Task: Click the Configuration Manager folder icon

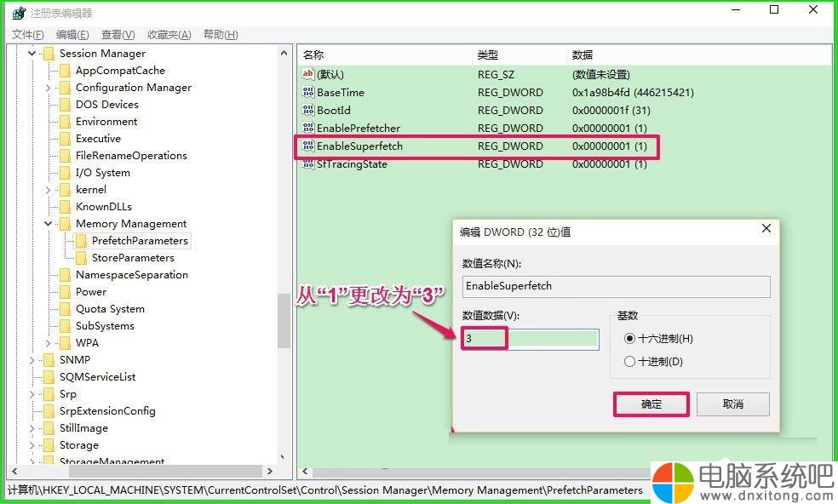Action: pyautogui.click(x=65, y=87)
